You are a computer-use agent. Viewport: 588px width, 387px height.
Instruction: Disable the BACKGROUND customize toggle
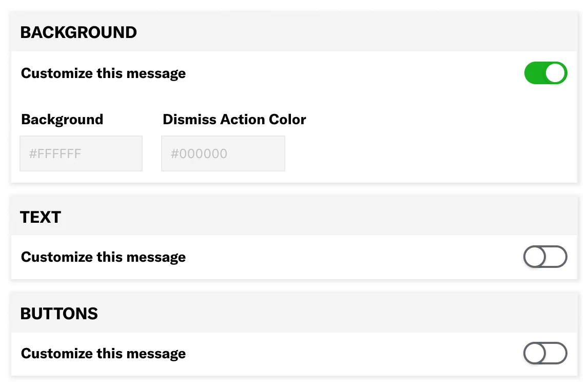click(x=545, y=73)
